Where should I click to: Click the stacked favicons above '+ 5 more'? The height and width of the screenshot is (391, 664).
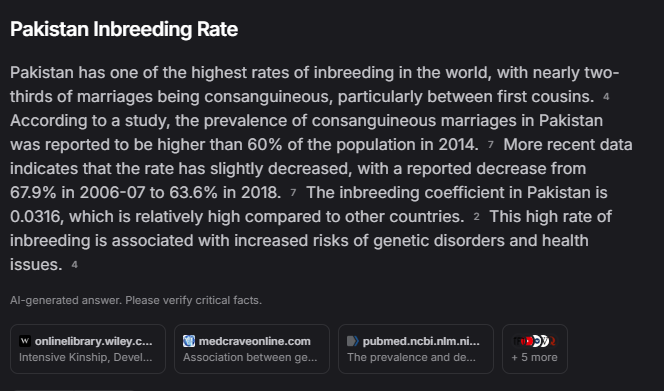[x=534, y=341]
